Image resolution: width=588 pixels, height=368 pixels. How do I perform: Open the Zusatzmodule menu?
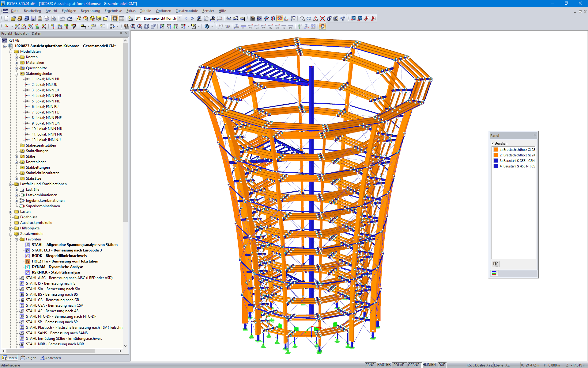(x=187, y=11)
